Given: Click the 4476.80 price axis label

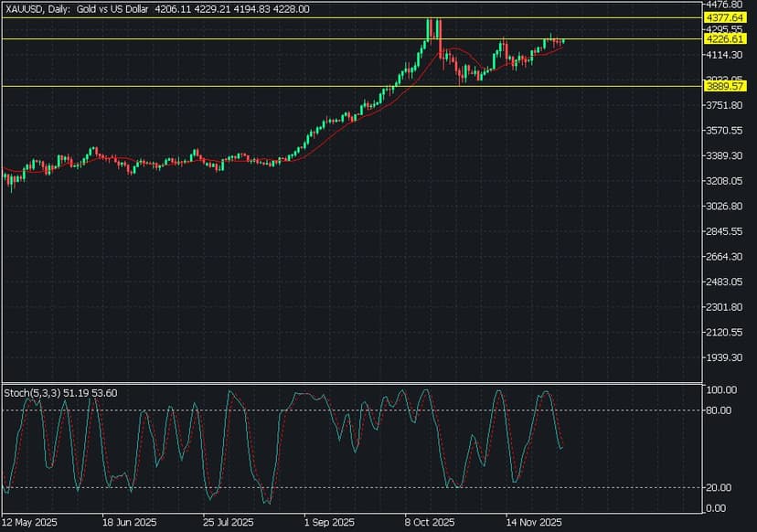Looking at the screenshot, I should [721, 5].
